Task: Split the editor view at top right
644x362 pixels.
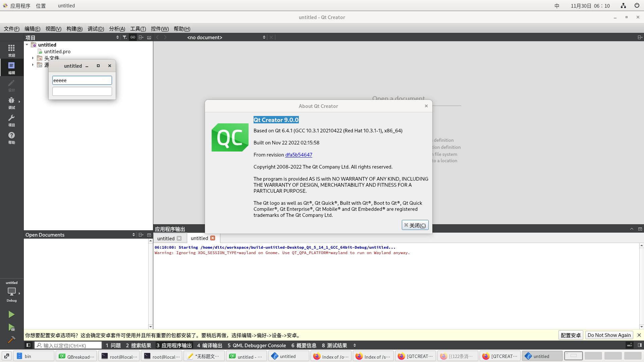Action: point(640,37)
